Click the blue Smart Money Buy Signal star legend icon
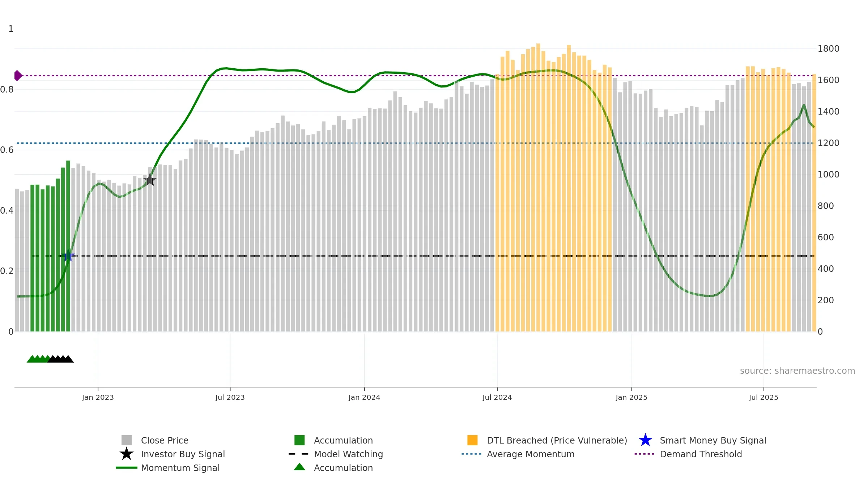This screenshot has height=488, width=868. click(x=645, y=440)
